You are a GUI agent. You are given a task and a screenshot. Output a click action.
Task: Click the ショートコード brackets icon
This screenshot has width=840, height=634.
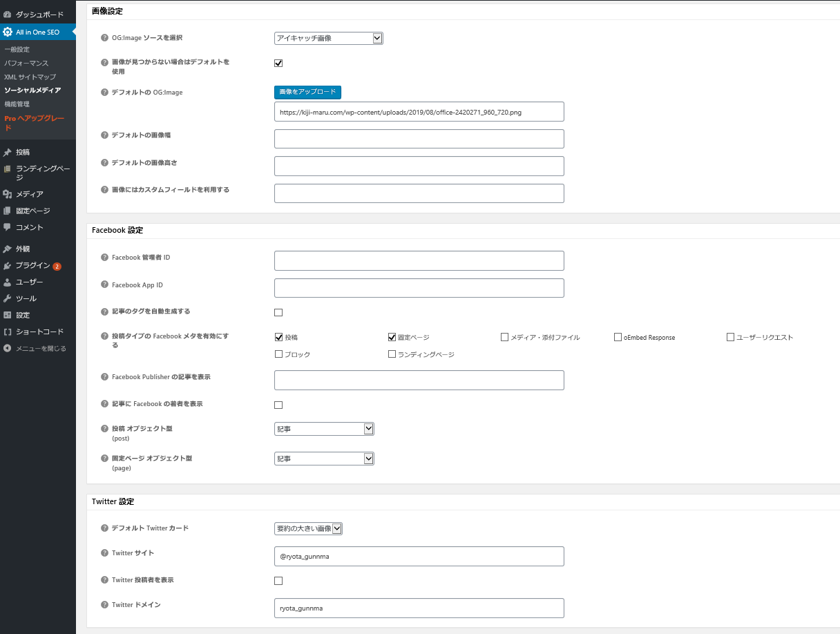point(8,332)
